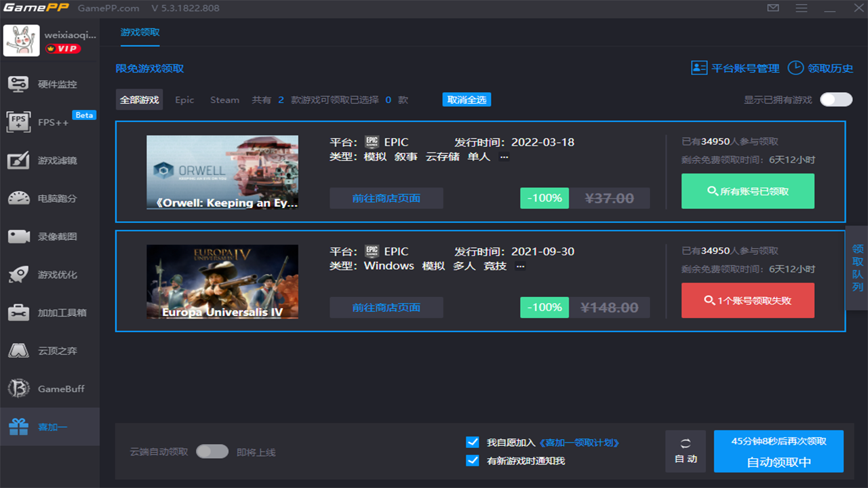The width and height of the screenshot is (868, 488).
Task: Open the 硬件监控 hardware monitor icon
Action: [18, 84]
